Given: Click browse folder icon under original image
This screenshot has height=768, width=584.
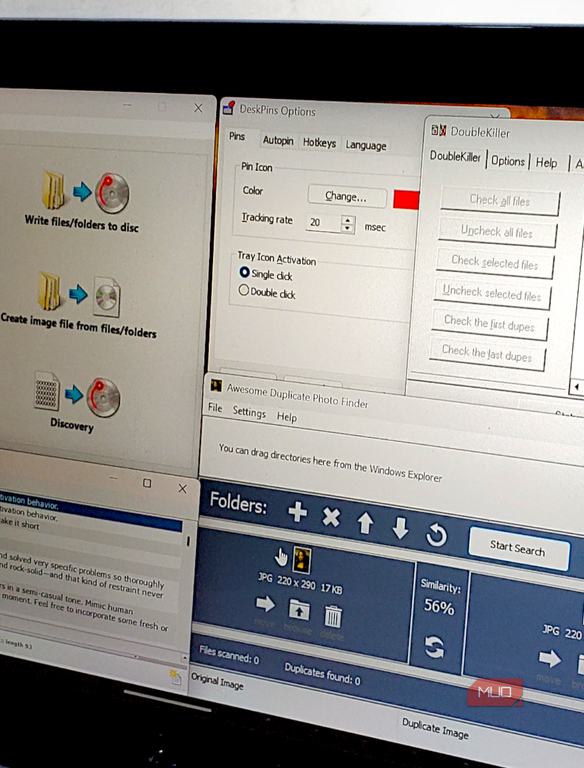Looking at the screenshot, I should [x=299, y=610].
